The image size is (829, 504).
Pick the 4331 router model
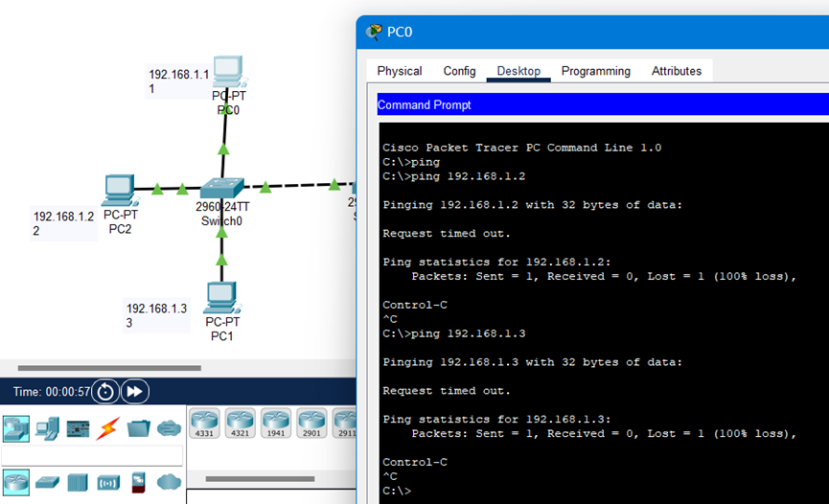pyautogui.click(x=204, y=424)
